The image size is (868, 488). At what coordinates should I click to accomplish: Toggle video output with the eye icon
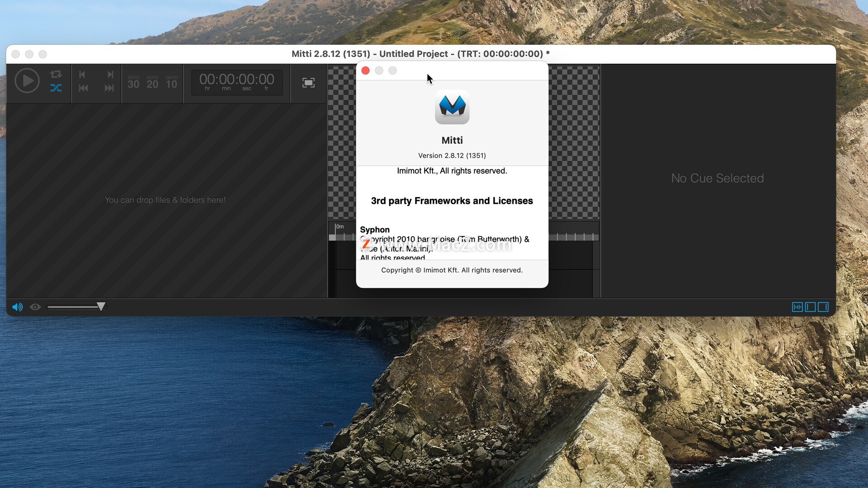(35, 307)
